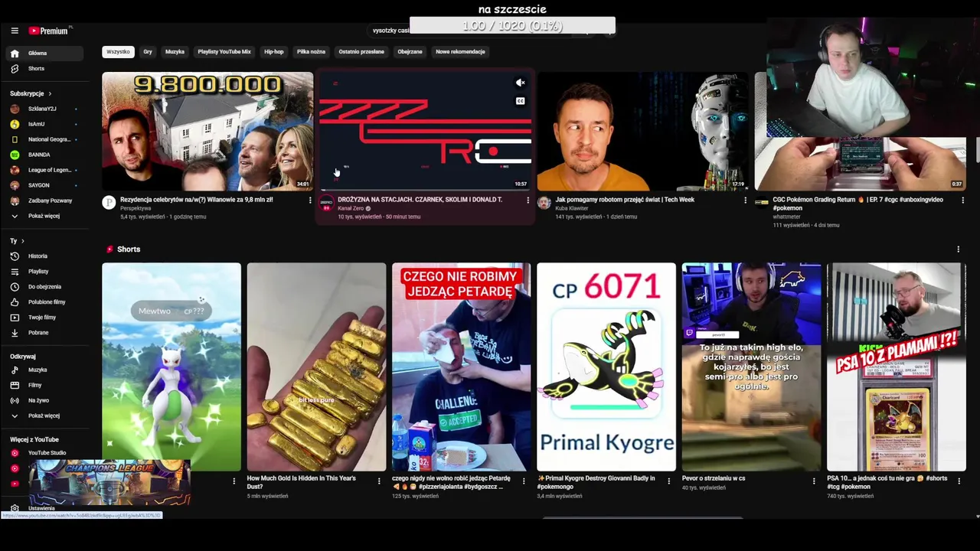980x551 pixels.
Task: Click the YouTube Premium logo
Action: [50, 31]
